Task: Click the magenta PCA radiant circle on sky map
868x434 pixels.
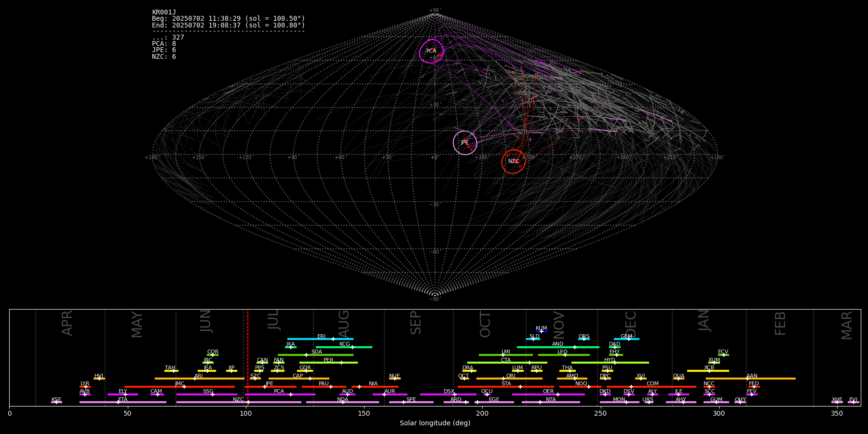Action: click(x=431, y=51)
